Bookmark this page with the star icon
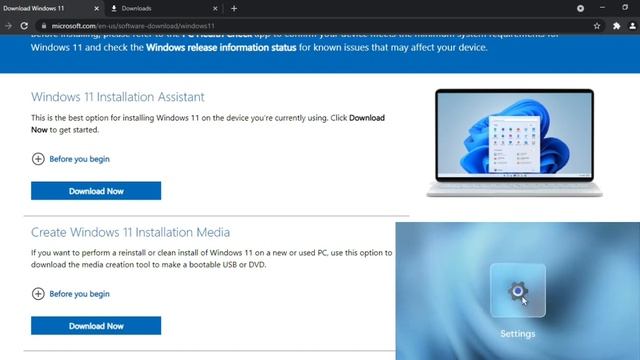Viewport: 640px width, 360px height. tap(597, 26)
